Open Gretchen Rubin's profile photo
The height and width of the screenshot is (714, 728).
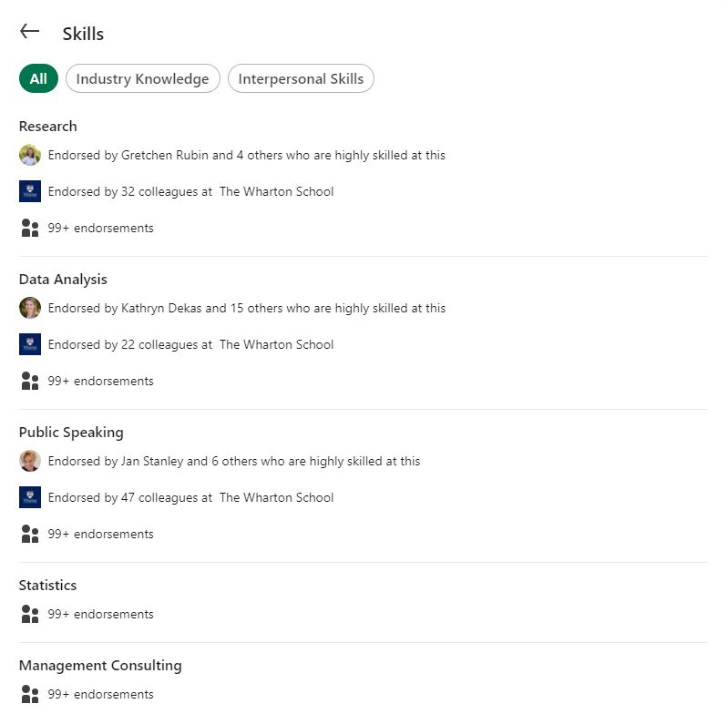coord(30,155)
